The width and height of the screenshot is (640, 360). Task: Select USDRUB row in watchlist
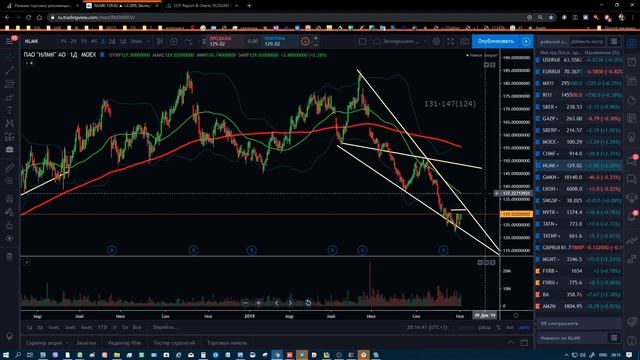click(x=578, y=60)
